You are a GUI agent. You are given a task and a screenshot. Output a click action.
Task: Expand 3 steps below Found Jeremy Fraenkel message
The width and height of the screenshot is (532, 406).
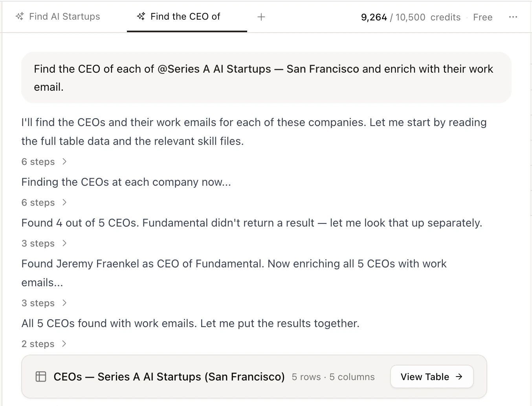point(44,303)
